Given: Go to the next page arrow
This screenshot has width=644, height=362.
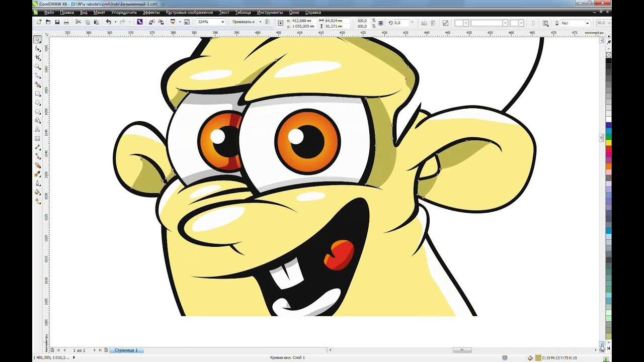Looking at the screenshot, I should [x=94, y=350].
